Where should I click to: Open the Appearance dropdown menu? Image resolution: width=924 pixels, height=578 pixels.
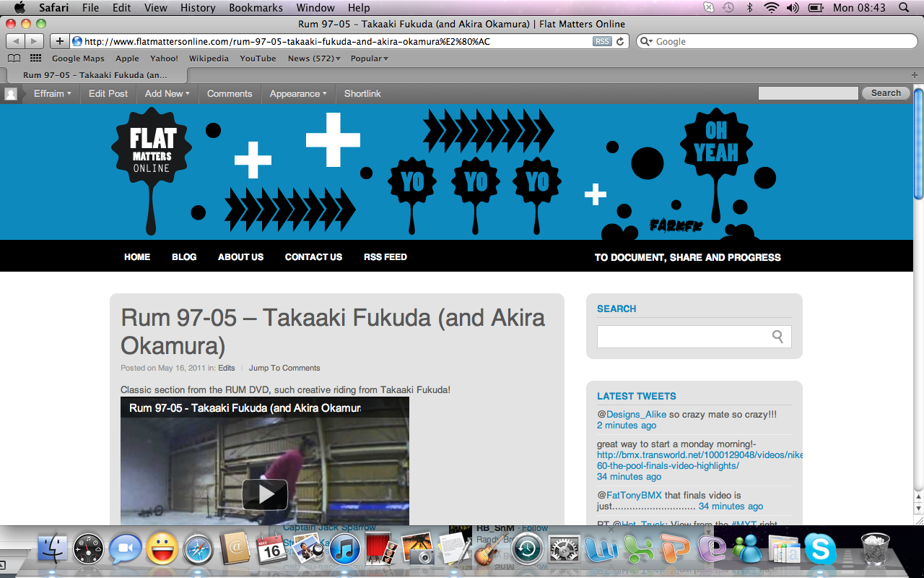tap(297, 93)
